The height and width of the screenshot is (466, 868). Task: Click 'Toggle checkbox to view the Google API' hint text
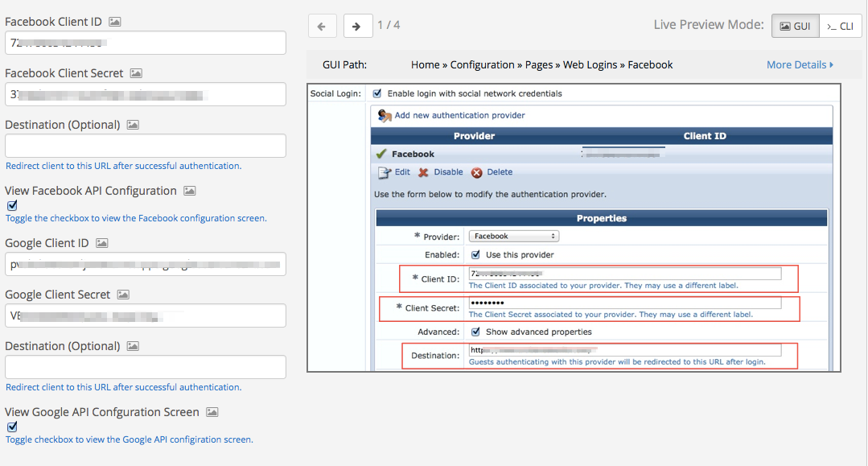click(130, 439)
